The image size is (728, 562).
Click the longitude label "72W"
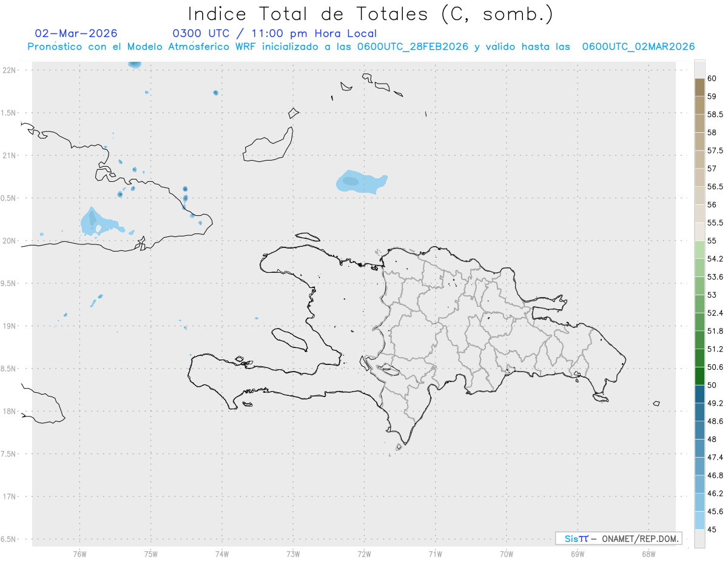click(364, 554)
